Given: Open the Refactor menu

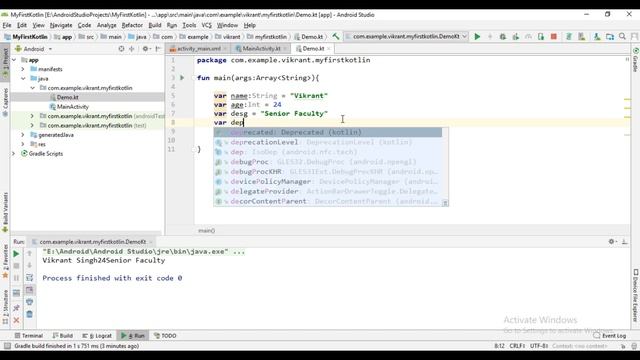Looking at the screenshot, I should [132, 25].
